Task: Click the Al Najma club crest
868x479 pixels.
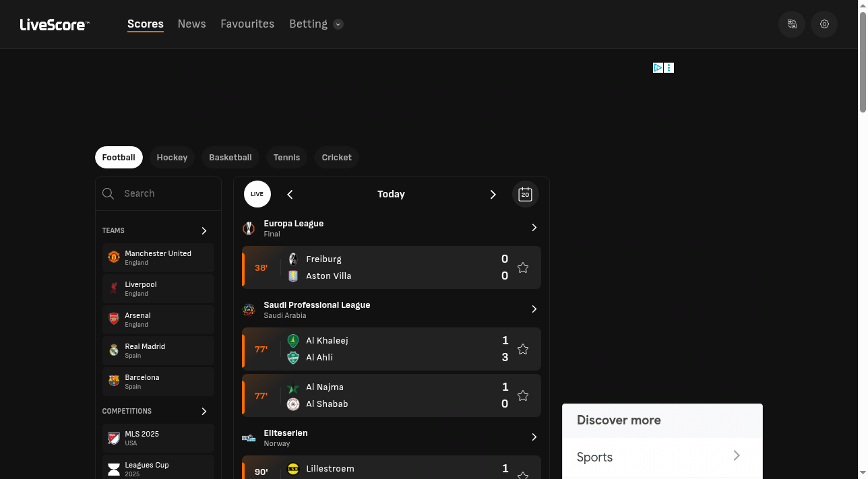Action: [x=293, y=387]
